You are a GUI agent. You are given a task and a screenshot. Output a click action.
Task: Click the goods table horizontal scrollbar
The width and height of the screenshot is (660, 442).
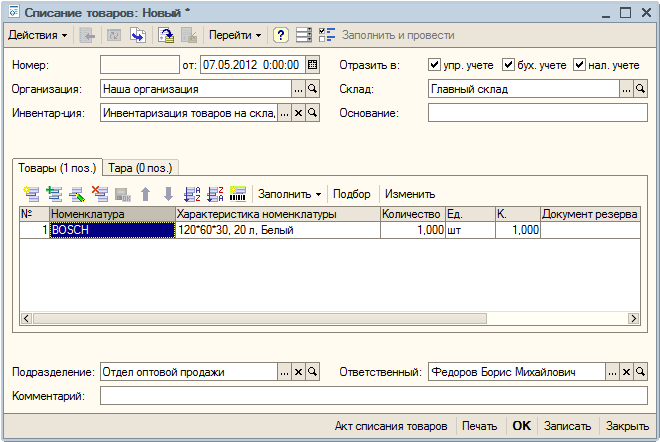click(330, 318)
